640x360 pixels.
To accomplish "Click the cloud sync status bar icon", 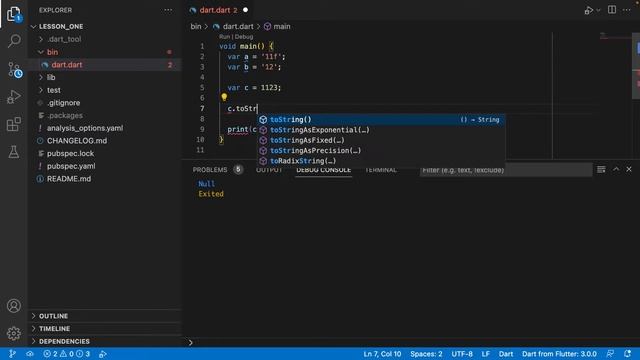I will click(30, 354).
